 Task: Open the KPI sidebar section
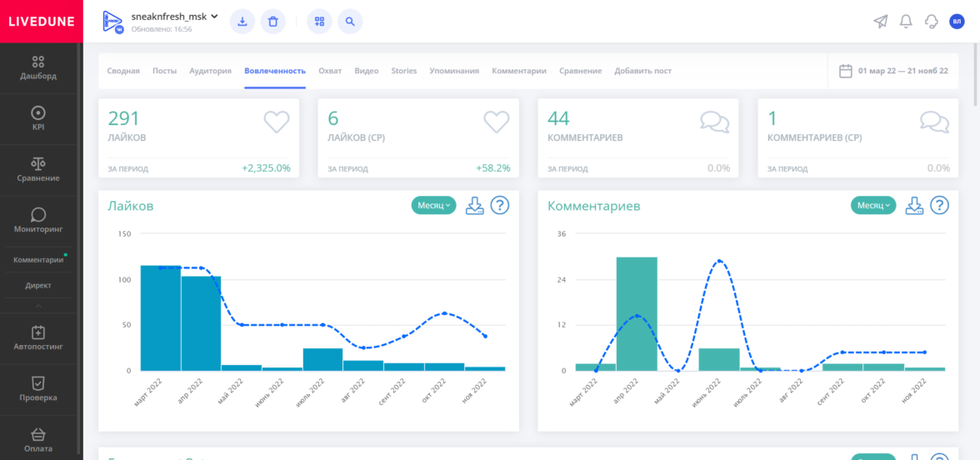coord(38,118)
